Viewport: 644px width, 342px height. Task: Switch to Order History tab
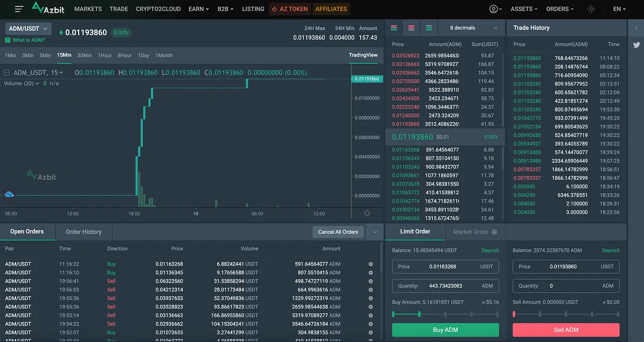[84, 232]
